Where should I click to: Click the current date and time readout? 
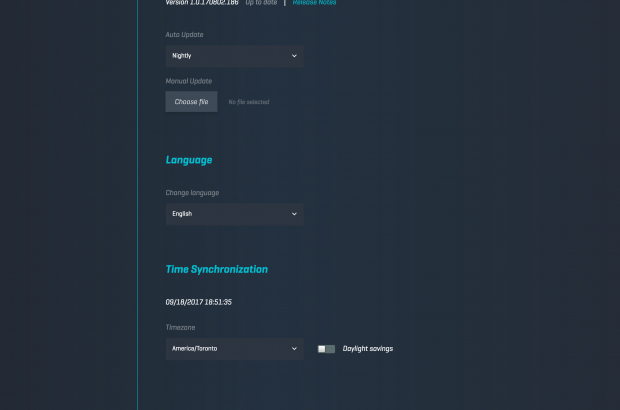[x=199, y=301]
